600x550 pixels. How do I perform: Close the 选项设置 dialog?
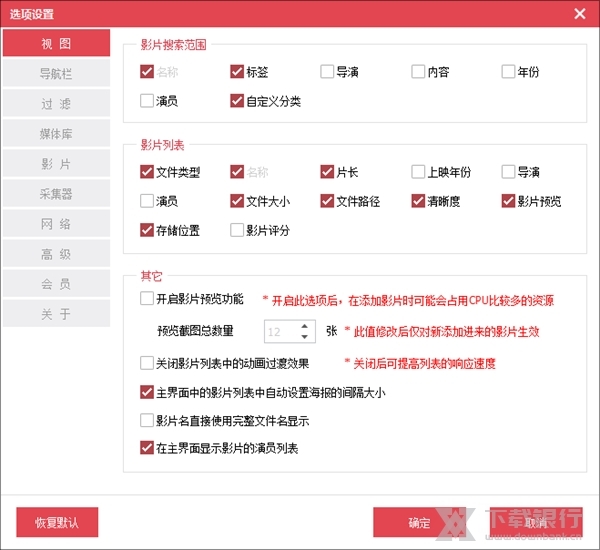(x=580, y=14)
